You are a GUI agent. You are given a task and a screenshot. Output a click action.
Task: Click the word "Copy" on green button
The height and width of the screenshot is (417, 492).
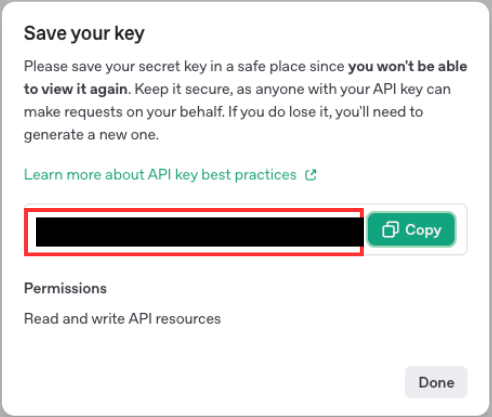[423, 230]
